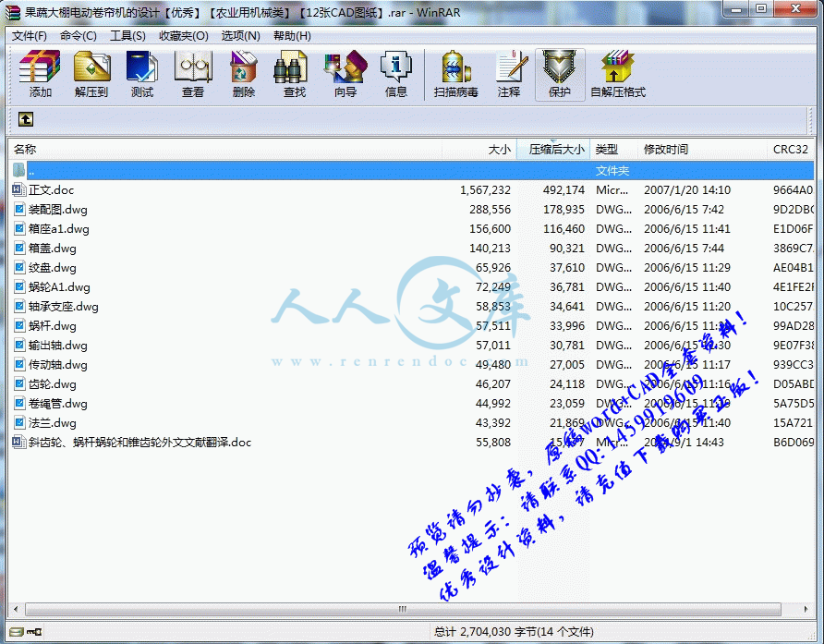Open the 工具(S) menu

[x=127, y=36]
